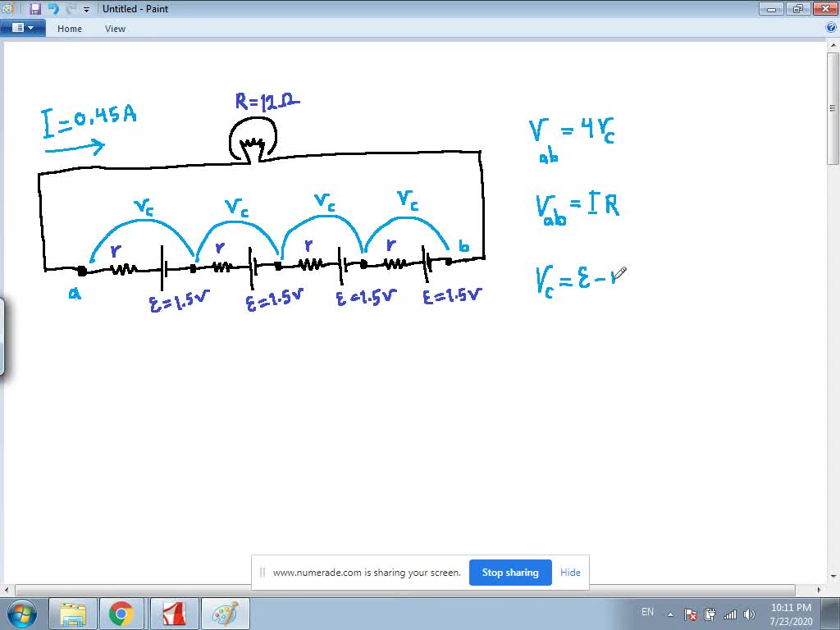Mute system volume from the tray
This screenshot has height=630, width=840.
[749, 613]
